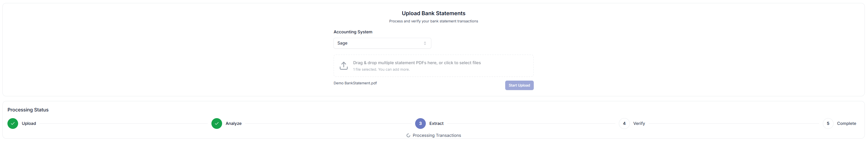Click the numbered circle for the Verify step
Image resolution: width=868 pixels, height=150 pixels.
click(x=624, y=123)
